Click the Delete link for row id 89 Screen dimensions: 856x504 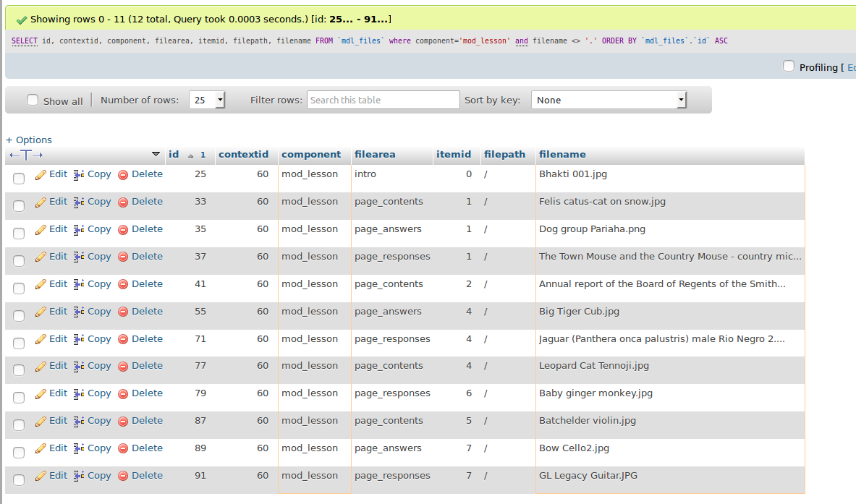(147, 448)
